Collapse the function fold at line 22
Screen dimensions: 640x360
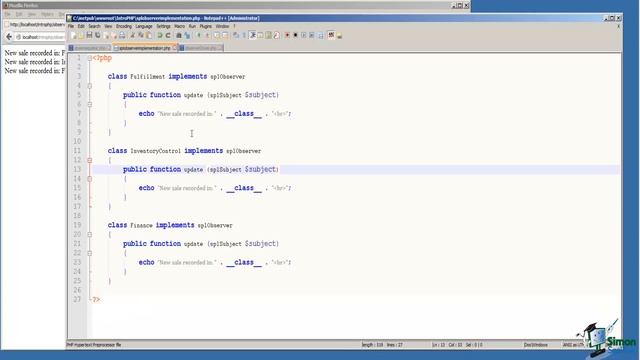pyautogui.click(x=90, y=253)
